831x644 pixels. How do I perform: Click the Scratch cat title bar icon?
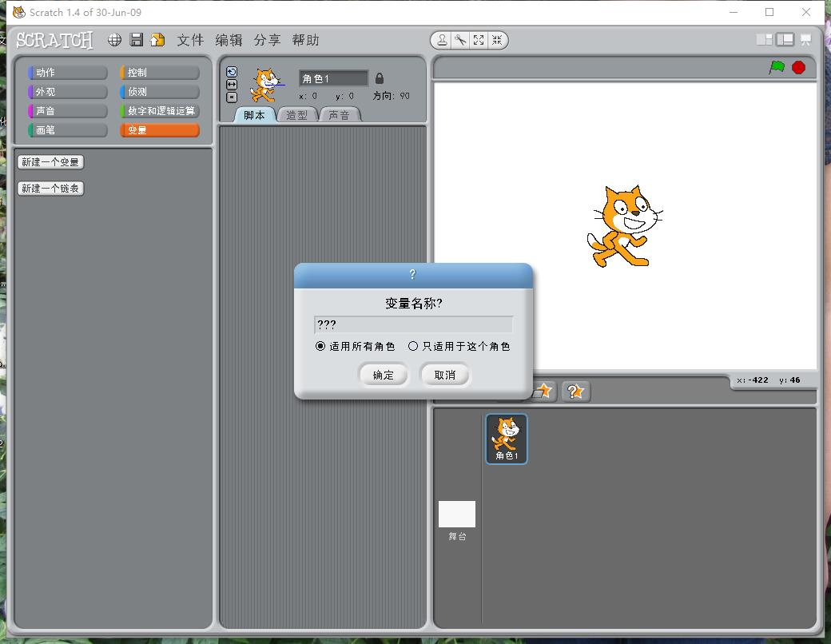pyautogui.click(x=18, y=12)
